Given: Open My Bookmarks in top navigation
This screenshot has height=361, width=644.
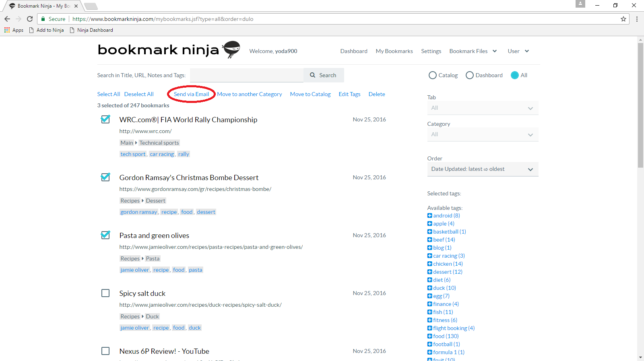Looking at the screenshot, I should pyautogui.click(x=394, y=51).
